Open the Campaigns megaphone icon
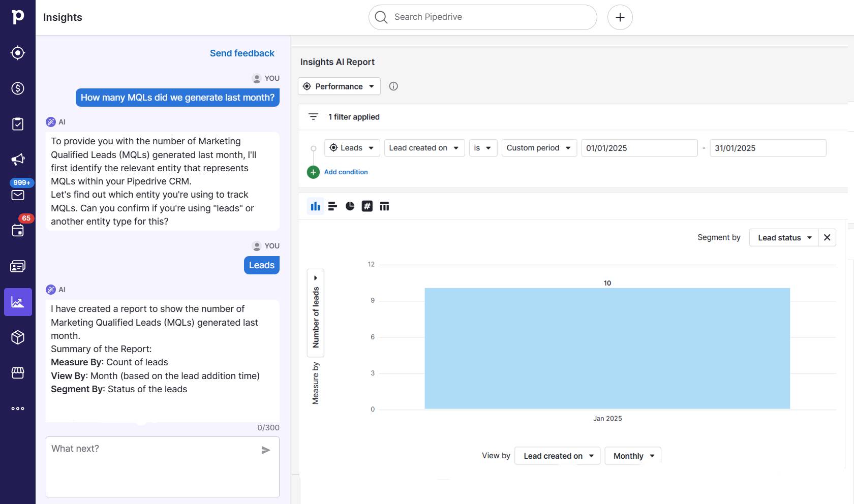Viewport: 854px width, 504px height. point(18,159)
